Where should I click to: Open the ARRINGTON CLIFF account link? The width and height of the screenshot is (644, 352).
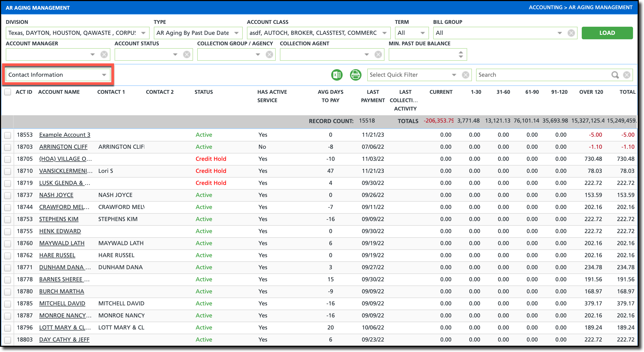click(63, 147)
